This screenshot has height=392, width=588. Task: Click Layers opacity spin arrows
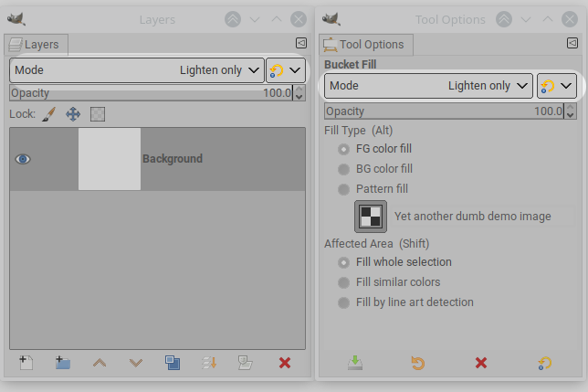pos(299,92)
